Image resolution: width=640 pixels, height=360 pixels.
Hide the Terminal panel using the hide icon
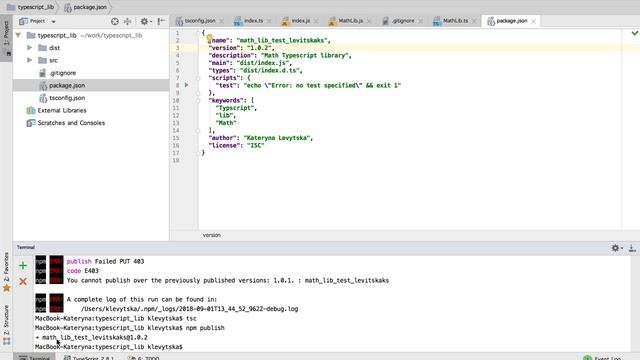pyautogui.click(x=632, y=248)
